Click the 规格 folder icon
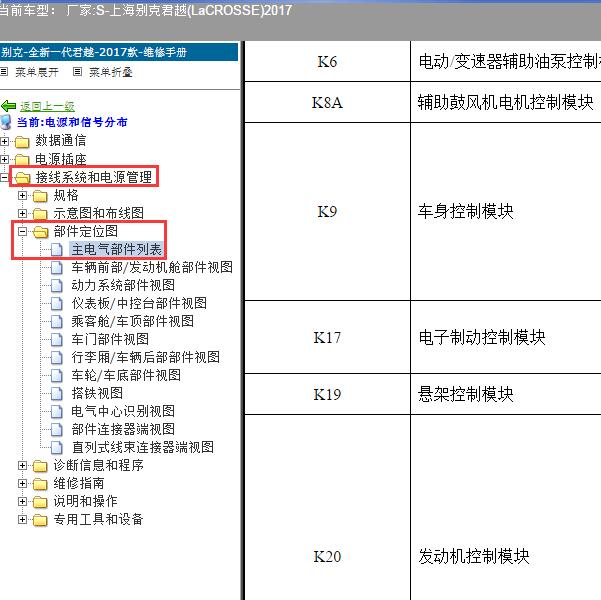 pyautogui.click(x=40, y=196)
